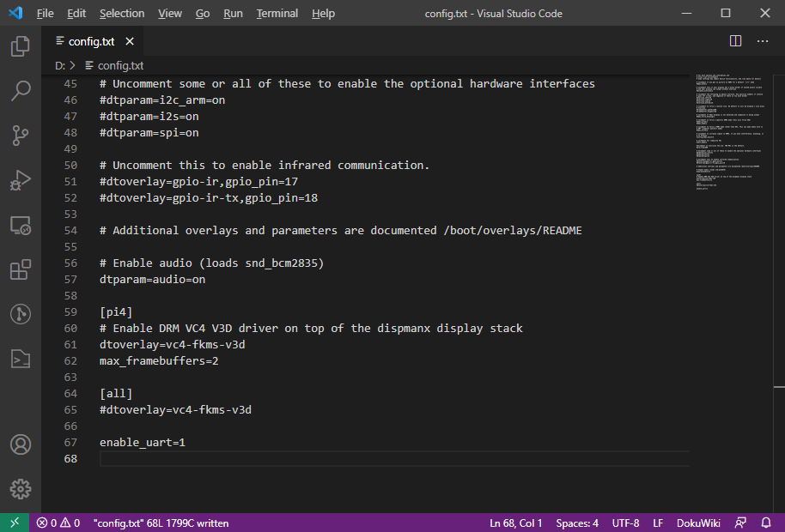Click Ln 68, Col 1 indicator
This screenshot has height=532, width=785.
tap(515, 523)
